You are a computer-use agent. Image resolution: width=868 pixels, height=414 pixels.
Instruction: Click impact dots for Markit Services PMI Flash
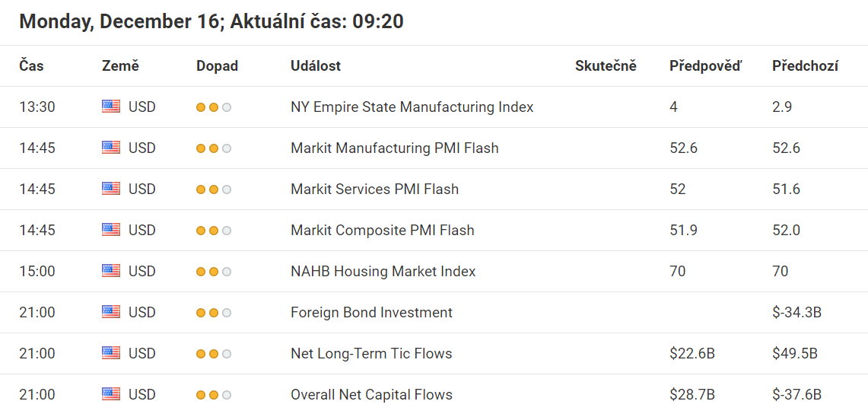(214, 189)
